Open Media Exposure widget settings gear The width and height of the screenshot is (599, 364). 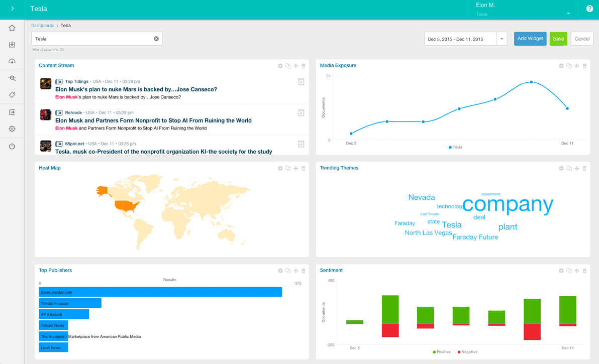(561, 66)
